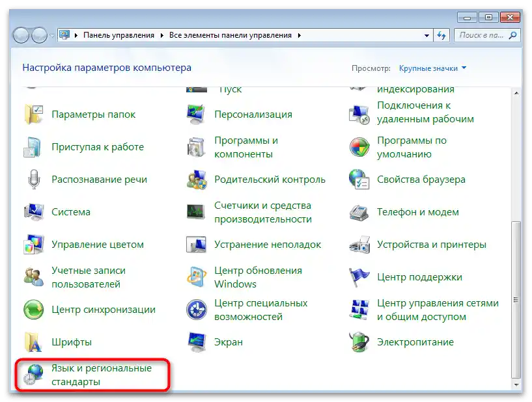Click the Персонализация monitor icon
The width and height of the screenshot is (532, 402).
[196, 114]
